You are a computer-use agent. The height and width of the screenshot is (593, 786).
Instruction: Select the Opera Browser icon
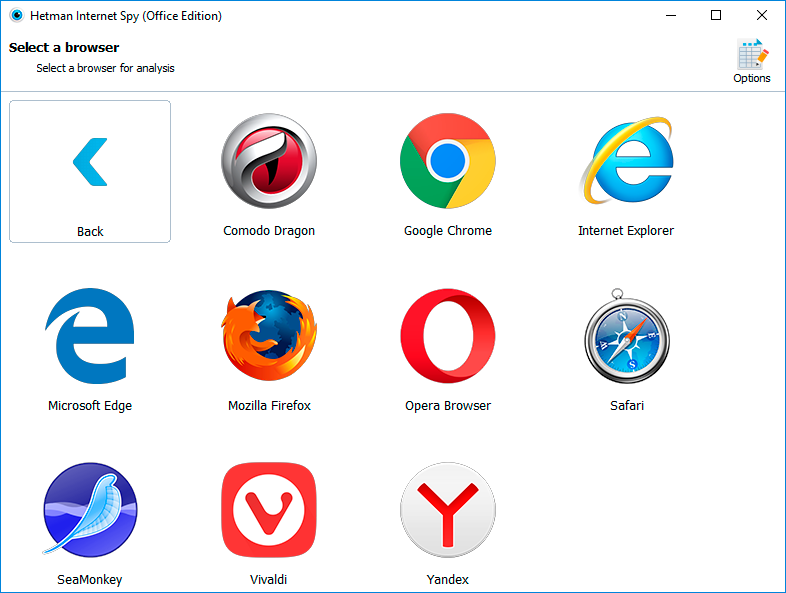448,335
